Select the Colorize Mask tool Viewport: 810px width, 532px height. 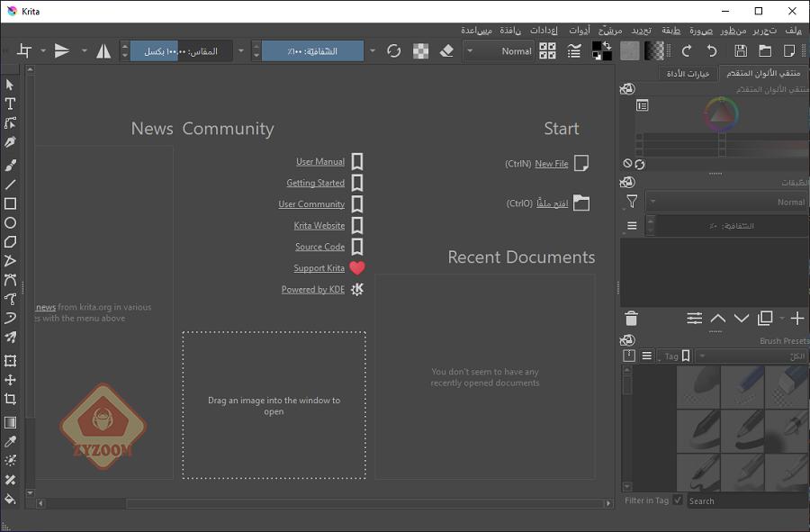point(10,461)
